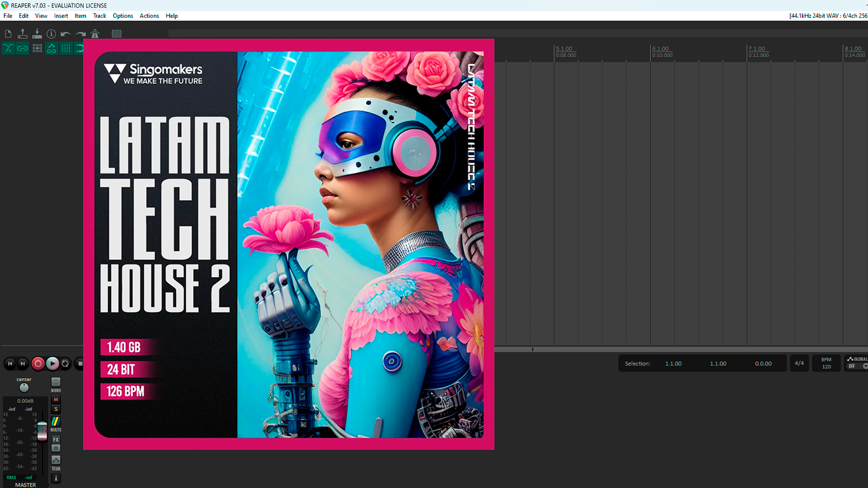
Task: Click Latam Tech House 2 cover image
Action: (288, 245)
